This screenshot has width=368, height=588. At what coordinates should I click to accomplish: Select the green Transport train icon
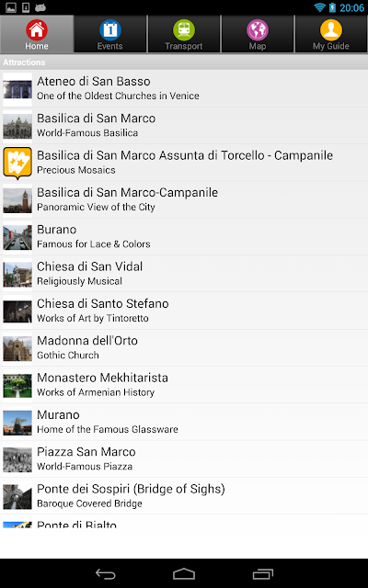184,30
